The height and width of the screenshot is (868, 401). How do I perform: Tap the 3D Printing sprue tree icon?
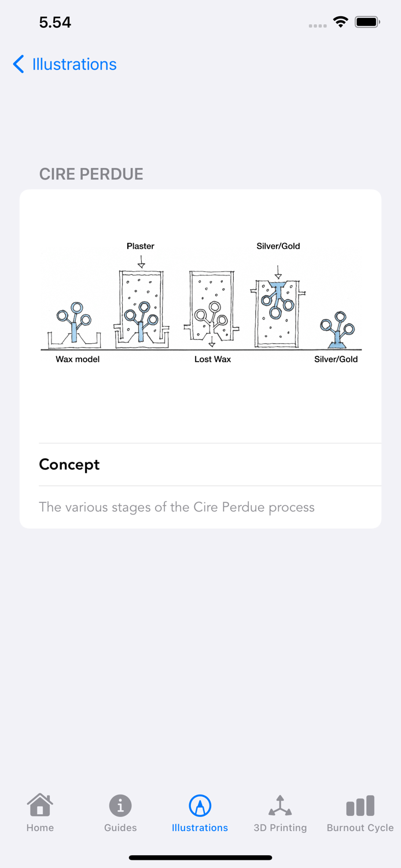click(280, 804)
